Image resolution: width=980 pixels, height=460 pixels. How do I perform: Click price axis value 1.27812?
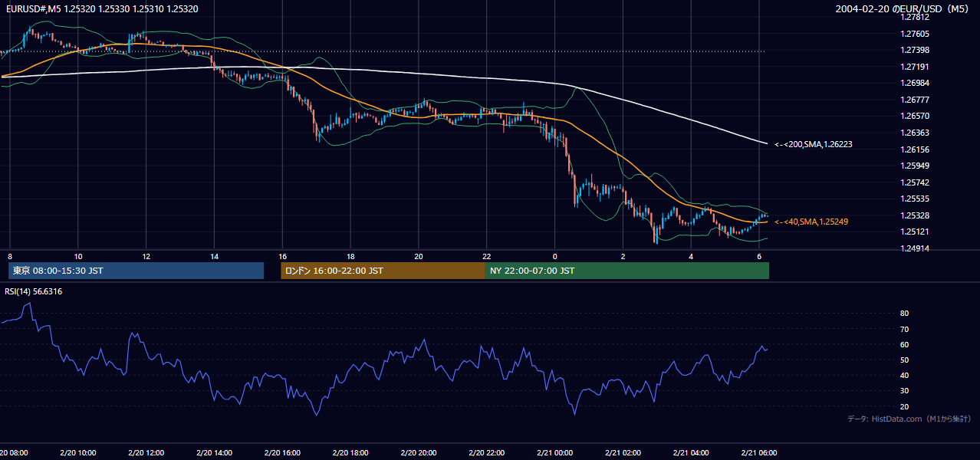pyautogui.click(x=916, y=17)
